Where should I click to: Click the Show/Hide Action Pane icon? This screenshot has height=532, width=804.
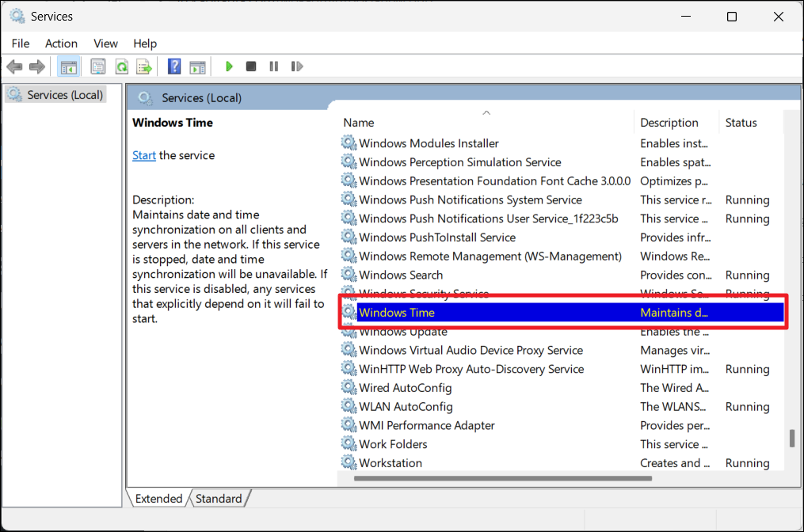tap(197, 66)
